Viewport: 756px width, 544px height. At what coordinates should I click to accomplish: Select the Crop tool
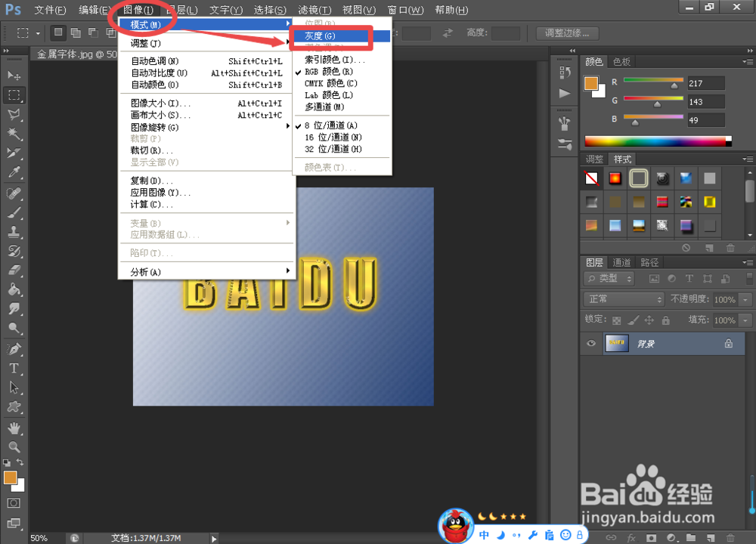tap(14, 153)
